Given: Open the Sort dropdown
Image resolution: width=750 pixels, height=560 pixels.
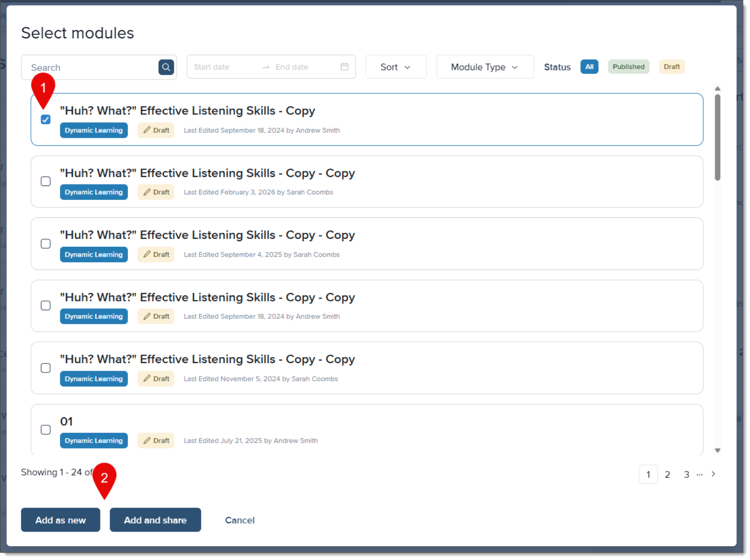Looking at the screenshot, I should pos(396,67).
